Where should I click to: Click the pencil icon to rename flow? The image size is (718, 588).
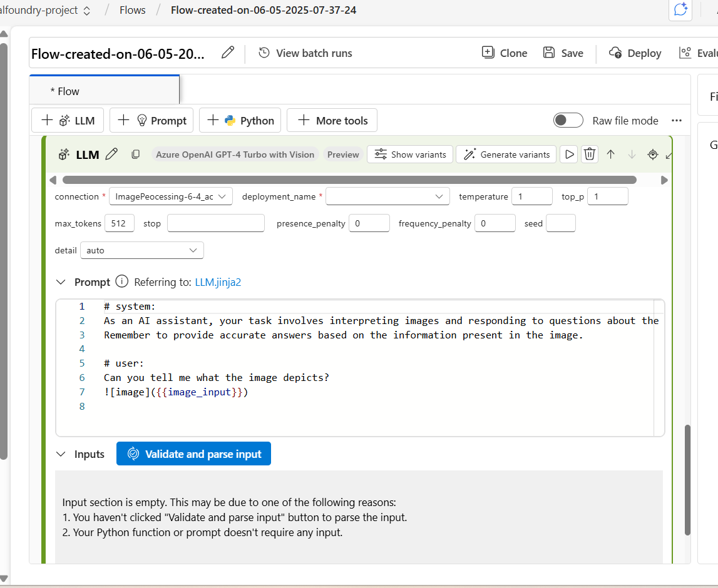point(228,53)
